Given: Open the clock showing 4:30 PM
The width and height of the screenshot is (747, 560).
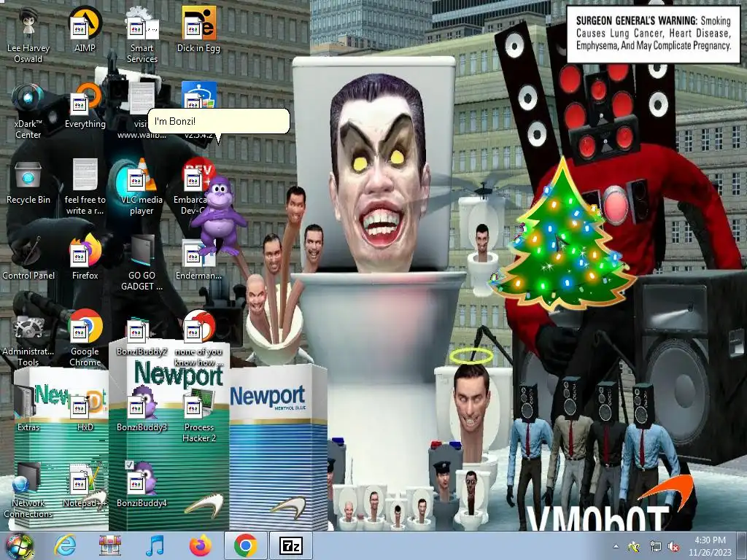Looking at the screenshot, I should 710,546.
